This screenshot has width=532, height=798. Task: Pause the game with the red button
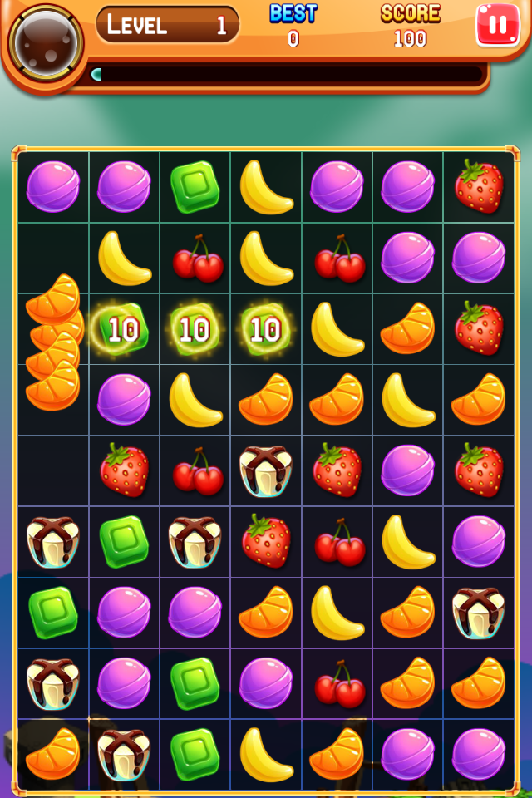[x=497, y=25]
